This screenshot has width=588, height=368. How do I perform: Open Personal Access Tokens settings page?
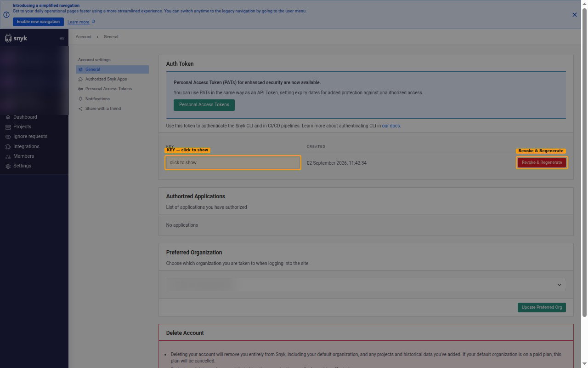(108, 89)
